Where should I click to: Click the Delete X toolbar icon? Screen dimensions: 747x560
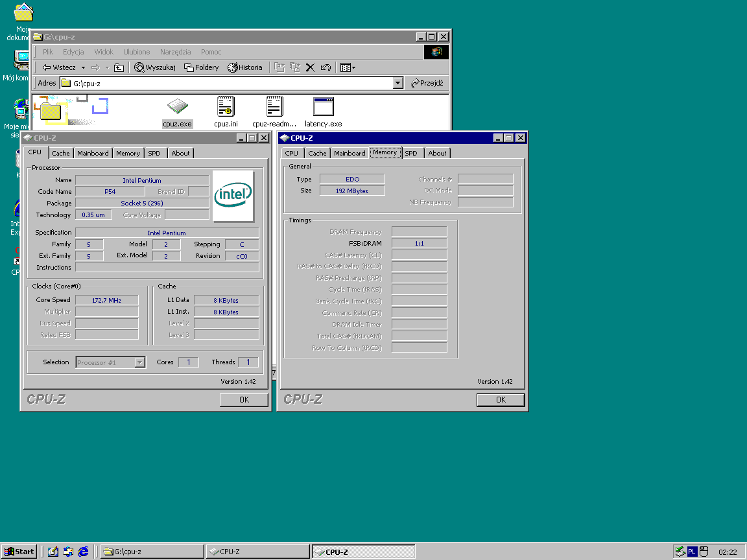(x=310, y=67)
